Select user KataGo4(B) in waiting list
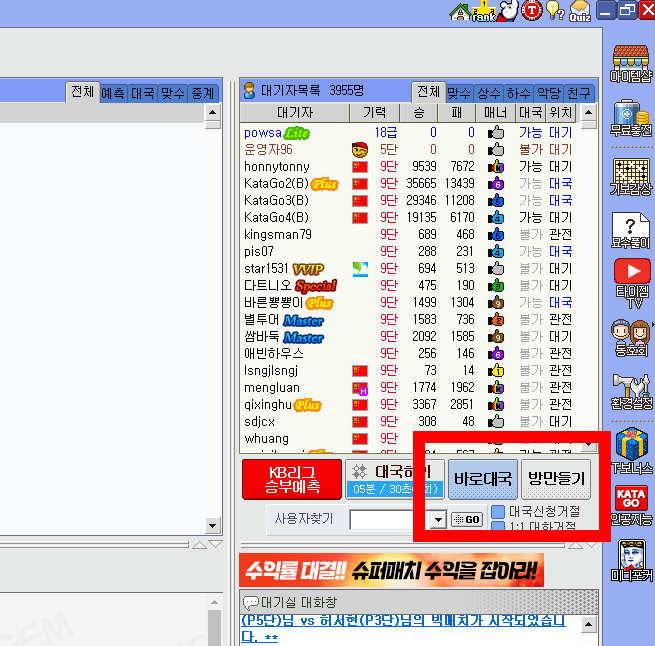This screenshot has height=646, width=655. pos(408,218)
